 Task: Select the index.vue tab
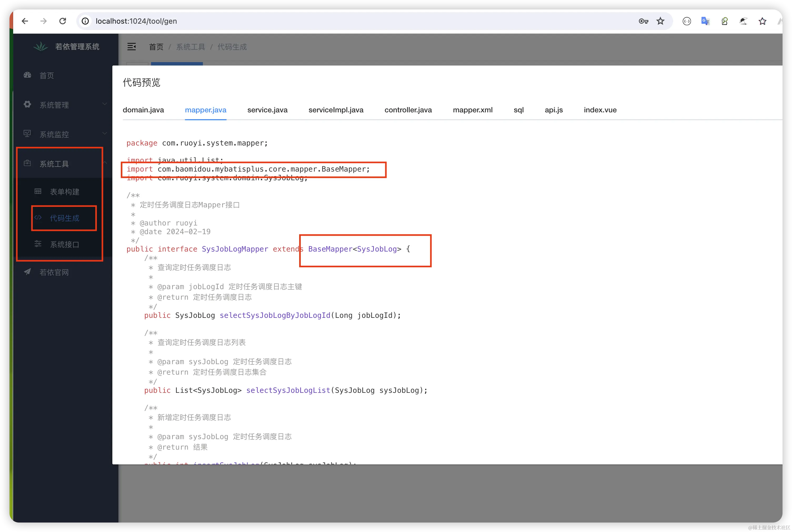tap(600, 110)
